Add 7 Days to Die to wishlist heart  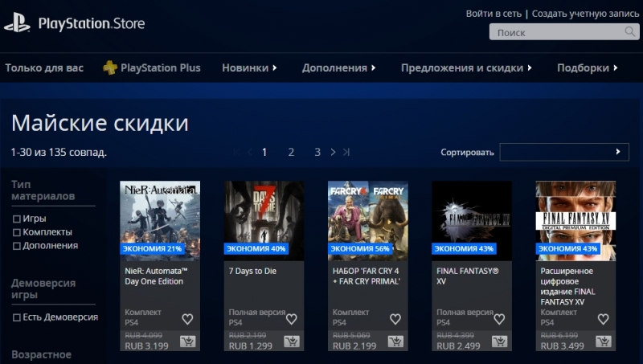click(x=291, y=319)
